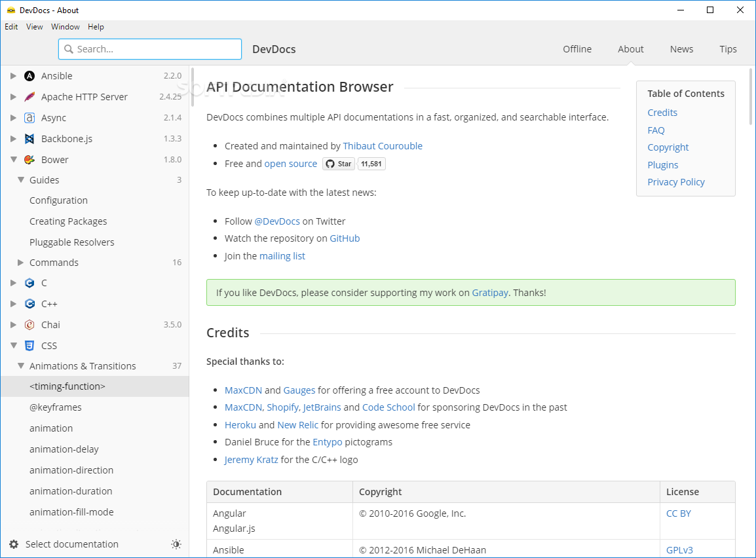Image resolution: width=756 pixels, height=558 pixels.
Task: Open the Jeremy Kratz link
Action: point(251,460)
